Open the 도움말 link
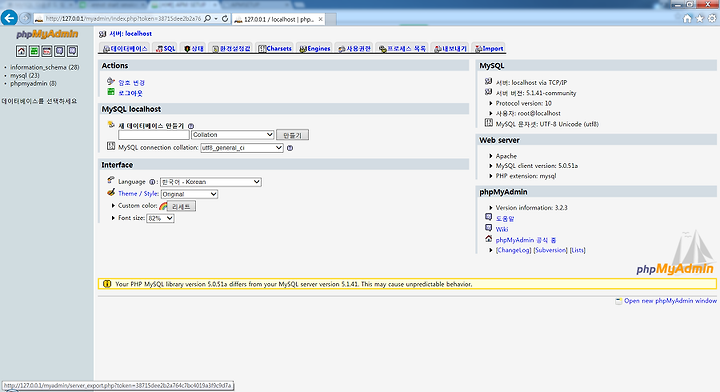Viewport: 720px width, 392px height. click(x=505, y=218)
